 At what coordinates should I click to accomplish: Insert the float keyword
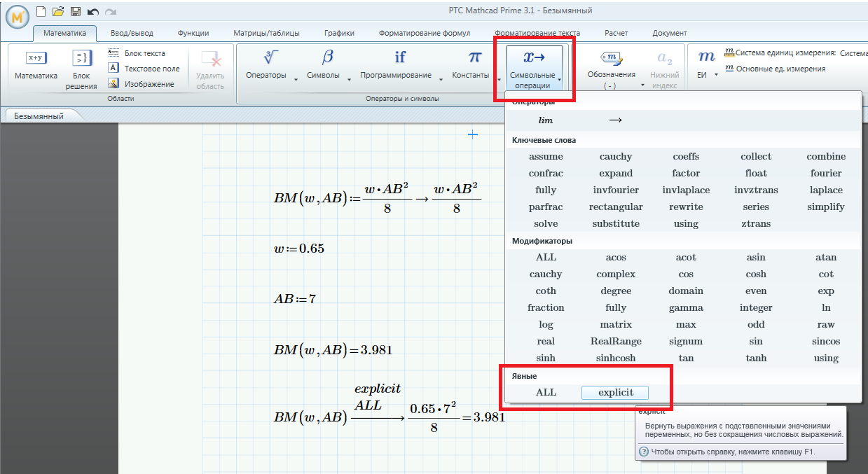[756, 173]
